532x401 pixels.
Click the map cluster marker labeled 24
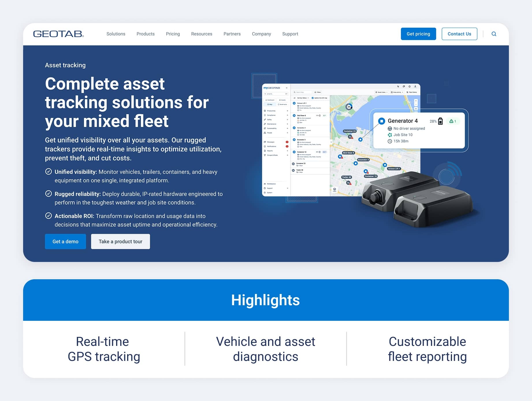[x=349, y=107]
